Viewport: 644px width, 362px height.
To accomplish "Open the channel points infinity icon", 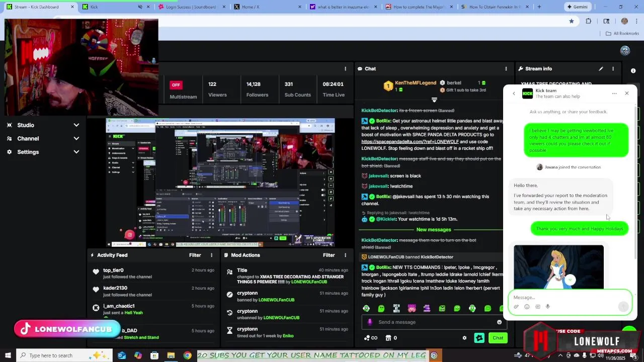I will pyautogui.click(x=371, y=338).
